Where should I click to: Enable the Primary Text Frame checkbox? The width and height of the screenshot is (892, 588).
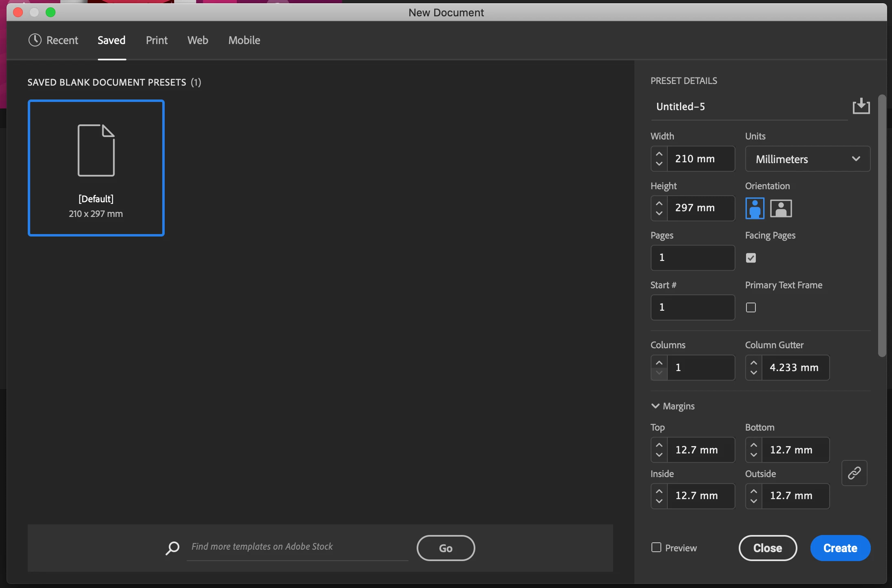coord(751,307)
